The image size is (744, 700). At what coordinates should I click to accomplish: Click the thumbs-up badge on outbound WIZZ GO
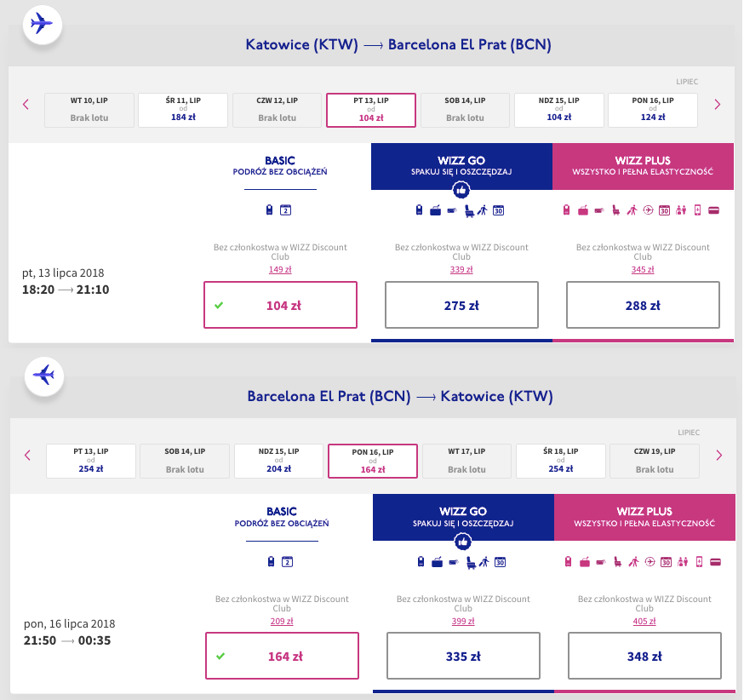pyautogui.click(x=461, y=190)
